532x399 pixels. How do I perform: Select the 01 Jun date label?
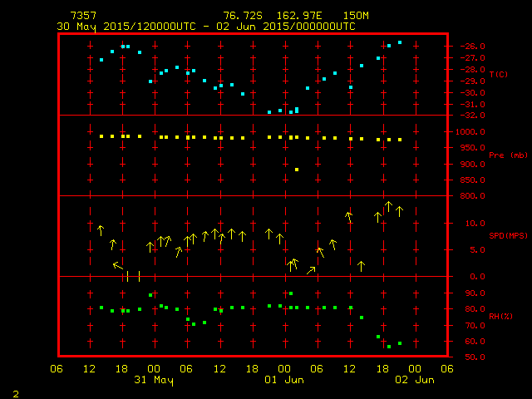pyautogui.click(x=284, y=380)
